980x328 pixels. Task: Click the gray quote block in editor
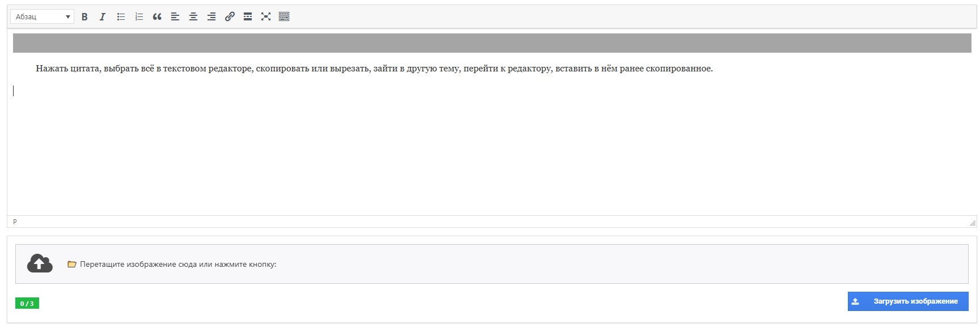tap(492, 43)
